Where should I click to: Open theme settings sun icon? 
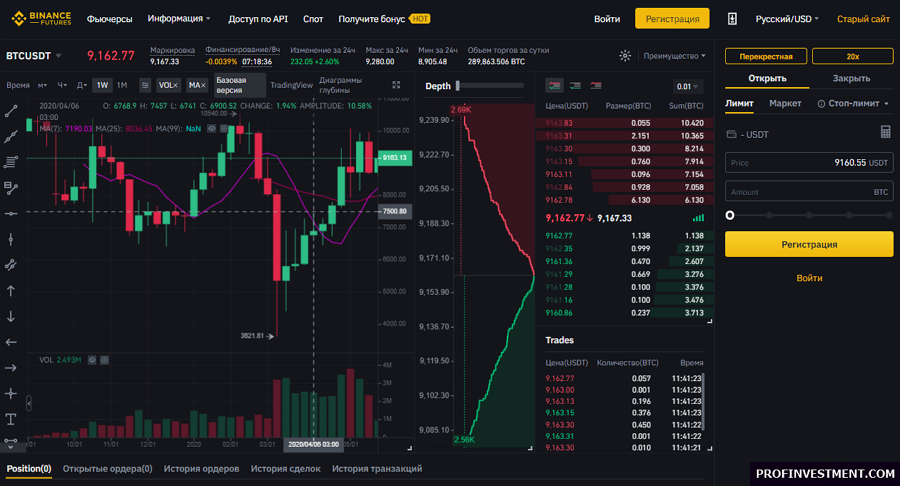click(625, 56)
